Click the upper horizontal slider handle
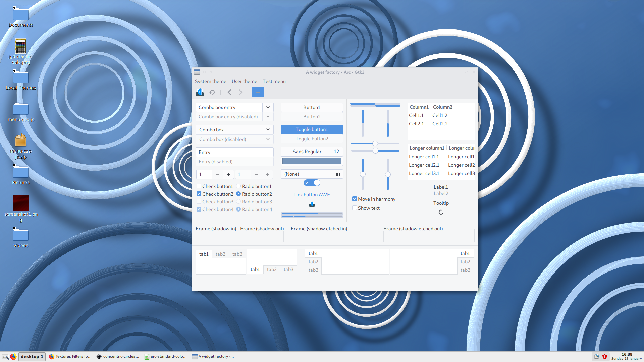 point(375,143)
